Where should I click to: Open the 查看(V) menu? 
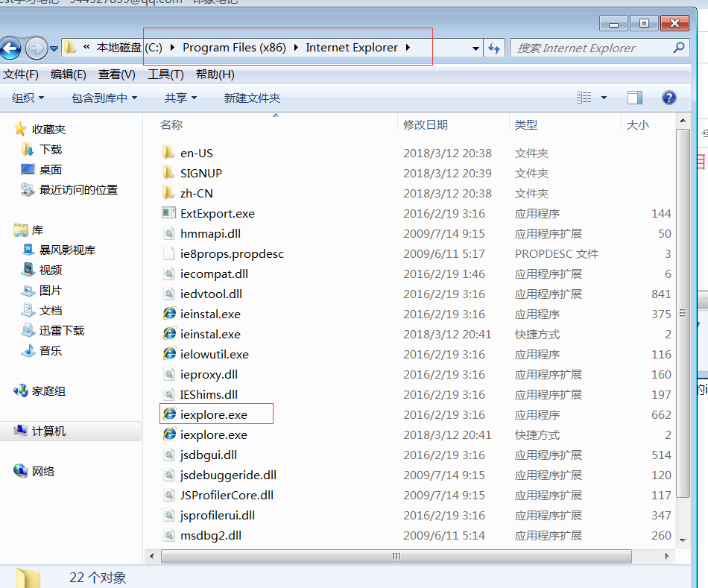(117, 75)
